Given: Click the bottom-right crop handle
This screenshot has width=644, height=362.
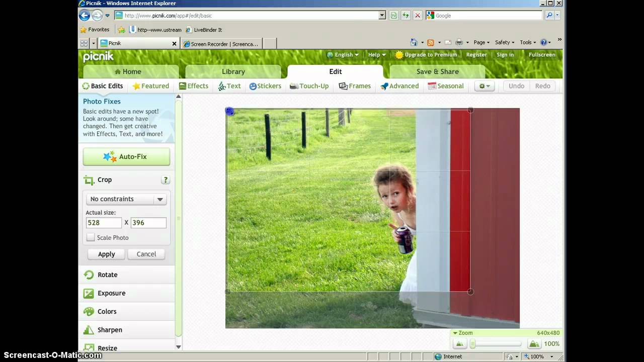Looking at the screenshot, I should pyautogui.click(x=470, y=292).
